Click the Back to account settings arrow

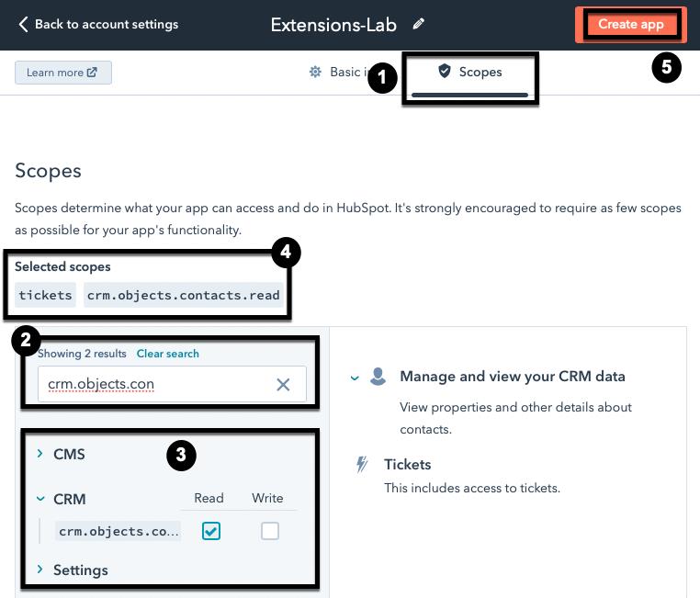23,24
